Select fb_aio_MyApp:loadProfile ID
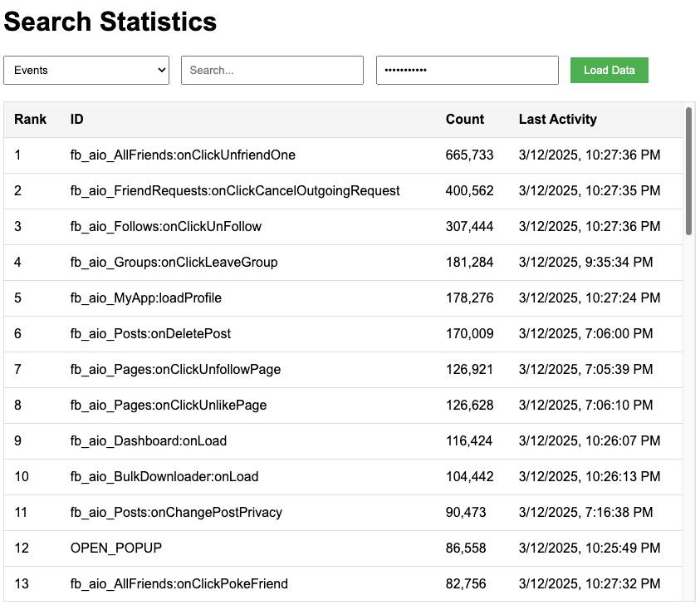700x605 pixels. (146, 298)
